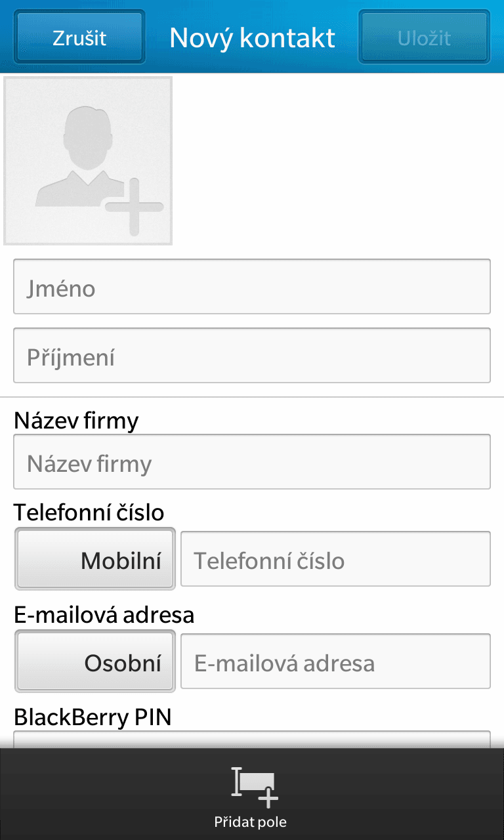Click into the Název firmy text box
Image resolution: width=504 pixels, height=840 pixels.
click(x=252, y=462)
